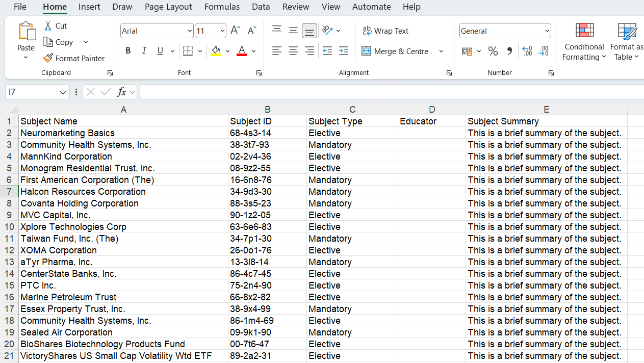The width and height of the screenshot is (644, 363).
Task: Click into the formula bar
Action: [392, 92]
